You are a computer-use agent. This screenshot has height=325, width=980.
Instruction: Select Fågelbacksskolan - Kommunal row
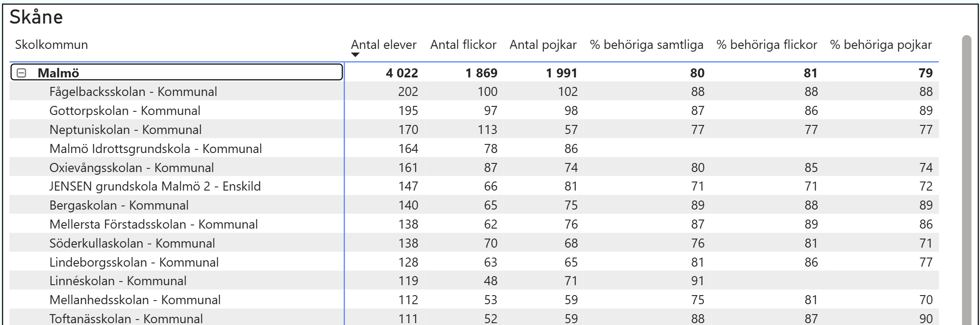click(x=133, y=92)
